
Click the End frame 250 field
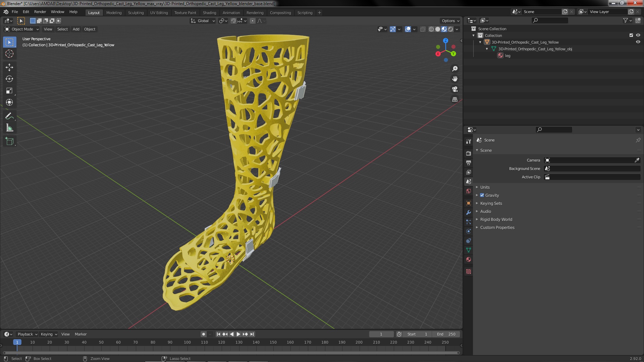point(446,334)
